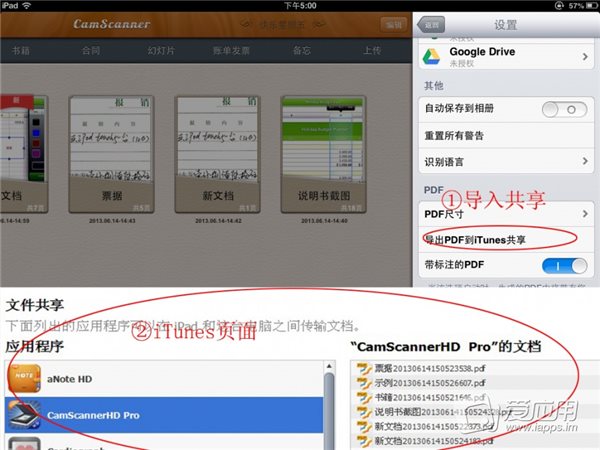Tap the 设置 panel title
The height and width of the screenshot is (450, 600).
505,25
